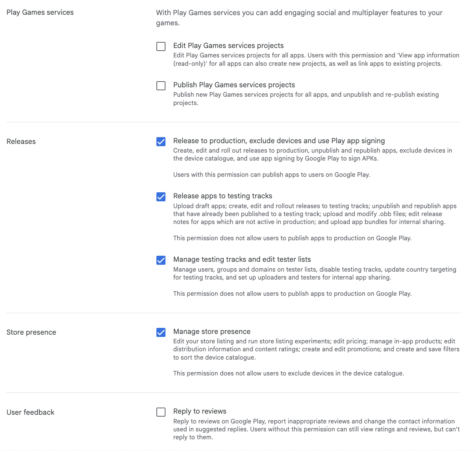This screenshot has height=451, width=476.
Task: Click the Releases section header
Action: (x=21, y=141)
